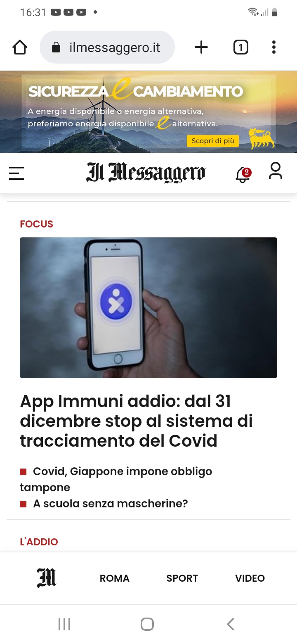This screenshot has height=644, width=297.
Task: Open 'Covid, Giappone impone obbligo tampone' link
Action: click(116, 479)
